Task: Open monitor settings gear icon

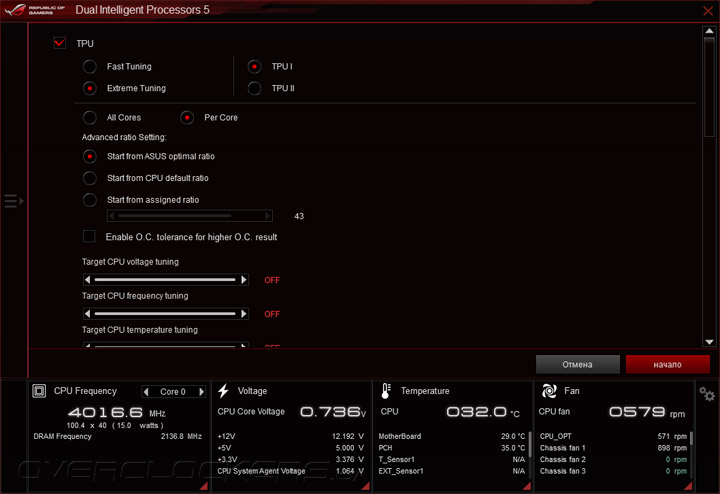Action: point(707,393)
